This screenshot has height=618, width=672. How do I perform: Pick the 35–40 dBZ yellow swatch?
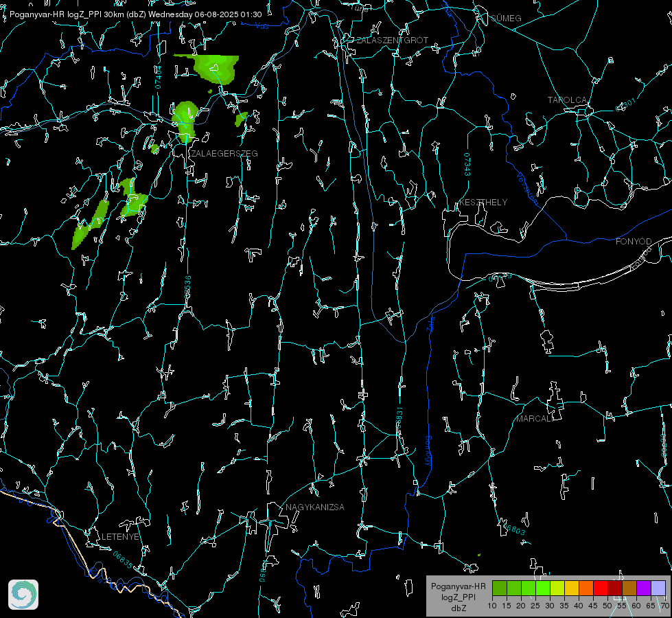[x=572, y=588]
